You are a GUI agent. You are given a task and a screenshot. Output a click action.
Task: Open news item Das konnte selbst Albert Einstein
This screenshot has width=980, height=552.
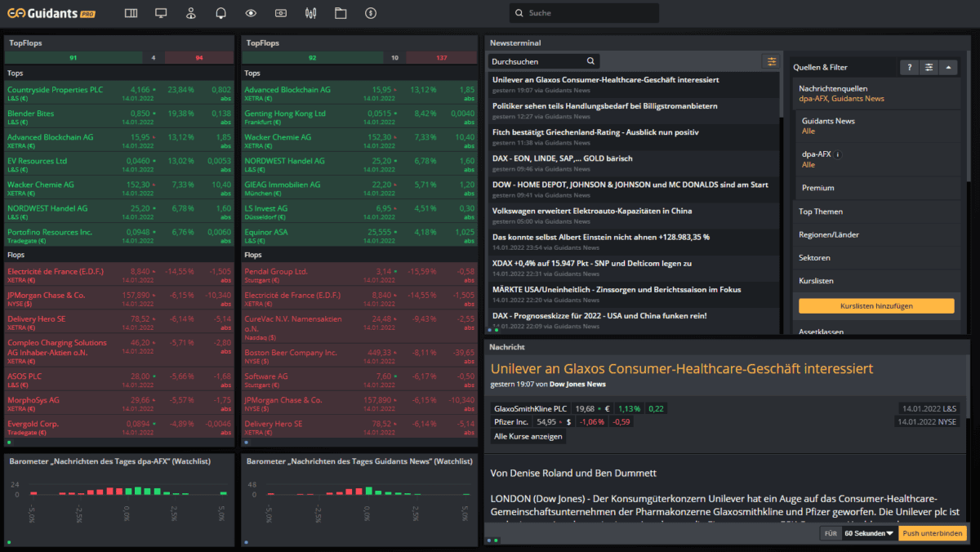[634, 241]
